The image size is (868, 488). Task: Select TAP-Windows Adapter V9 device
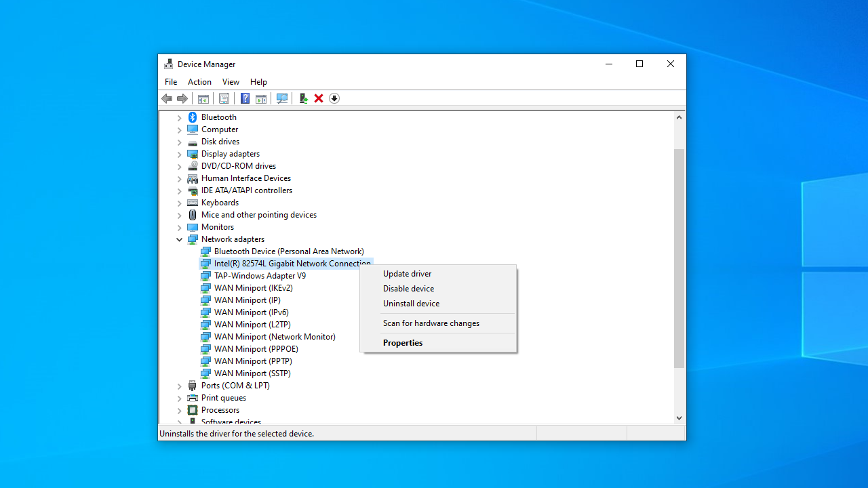[x=260, y=276]
